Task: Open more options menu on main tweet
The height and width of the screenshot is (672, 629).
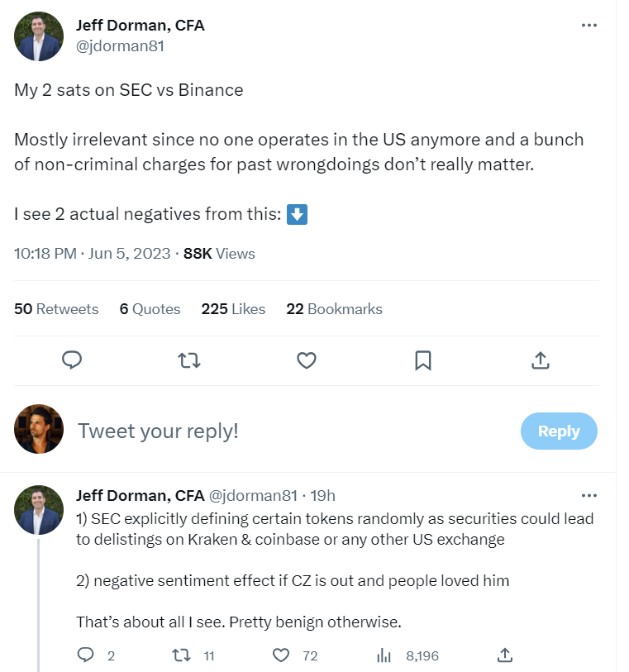Action: click(x=588, y=26)
